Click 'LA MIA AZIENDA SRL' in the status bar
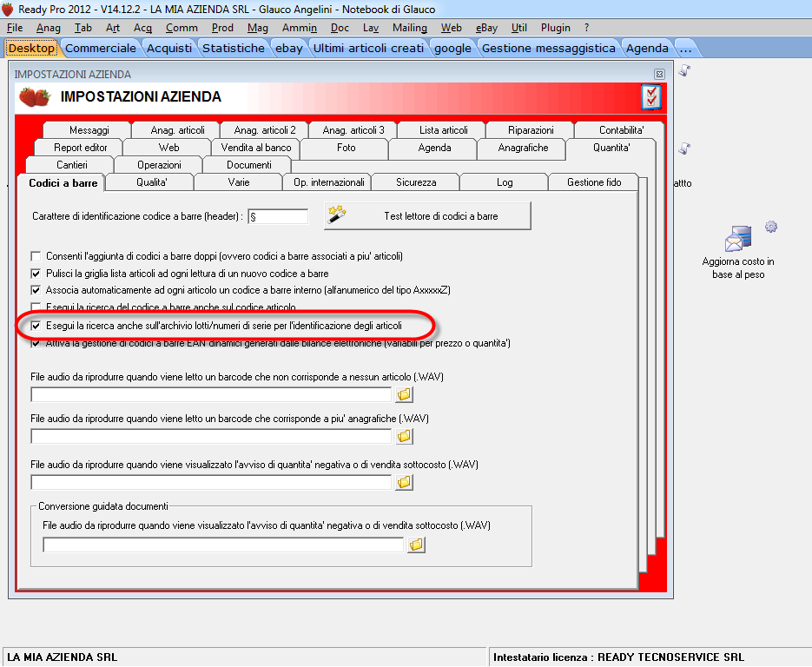 63,657
